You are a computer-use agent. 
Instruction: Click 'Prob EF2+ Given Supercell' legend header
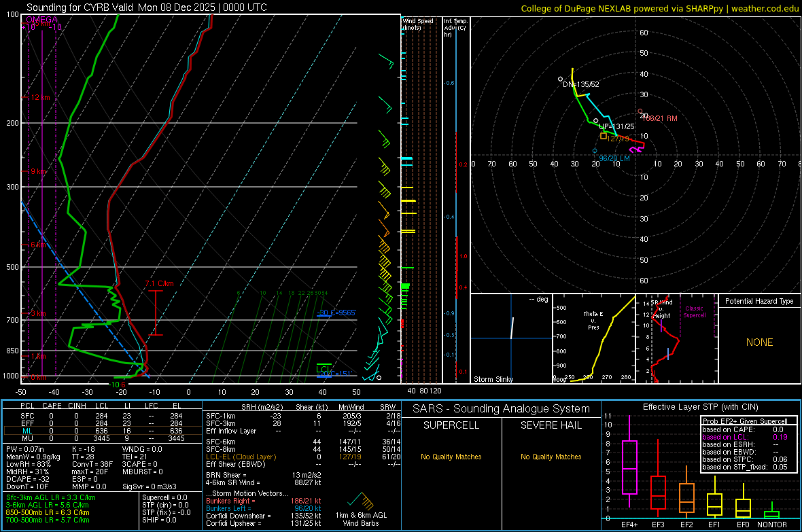tap(745, 421)
